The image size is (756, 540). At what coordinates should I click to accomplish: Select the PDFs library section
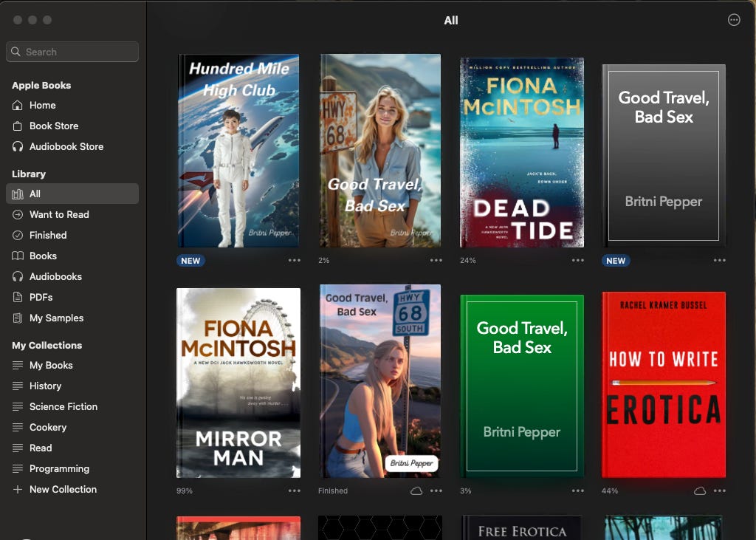[72, 297]
